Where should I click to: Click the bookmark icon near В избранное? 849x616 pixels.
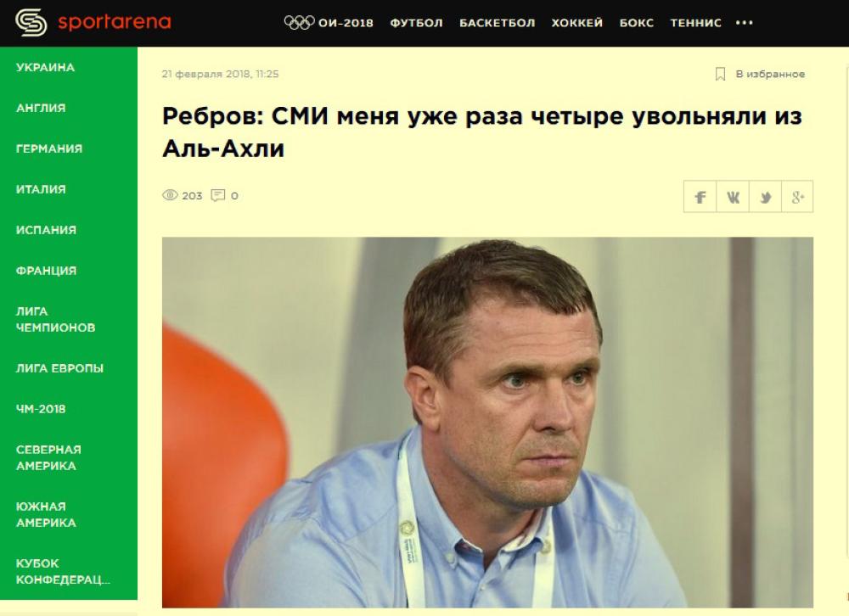tap(720, 74)
